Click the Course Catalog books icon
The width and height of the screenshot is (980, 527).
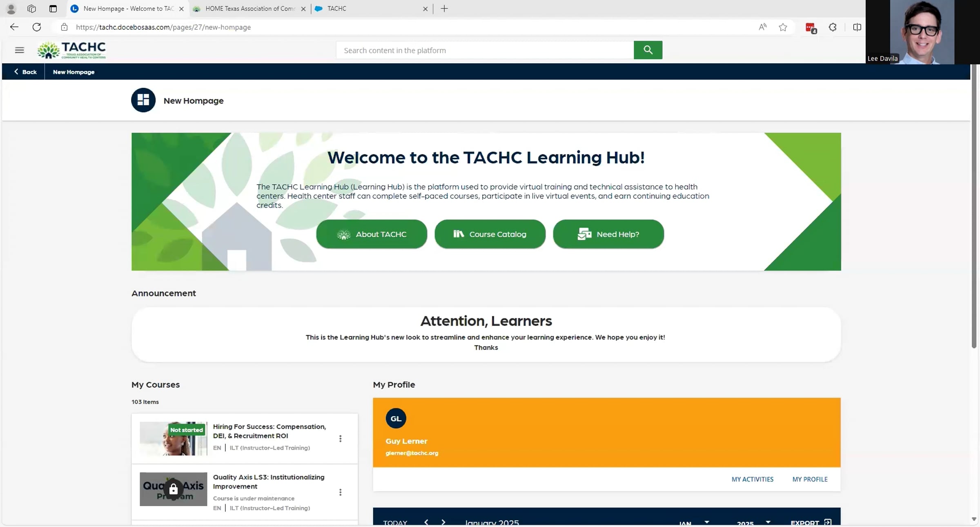pos(458,234)
